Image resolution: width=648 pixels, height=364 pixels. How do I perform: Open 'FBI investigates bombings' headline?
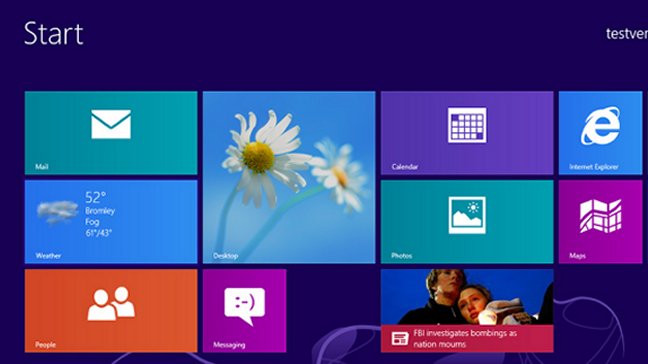coord(465,338)
